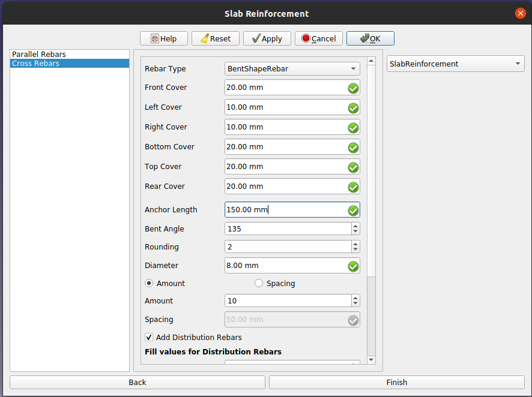
Task: Click green check icon in Top Cover
Action: [353, 167]
